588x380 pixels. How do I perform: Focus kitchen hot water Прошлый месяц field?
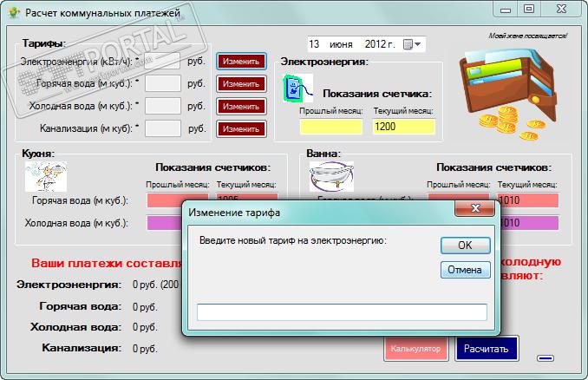click(178, 200)
